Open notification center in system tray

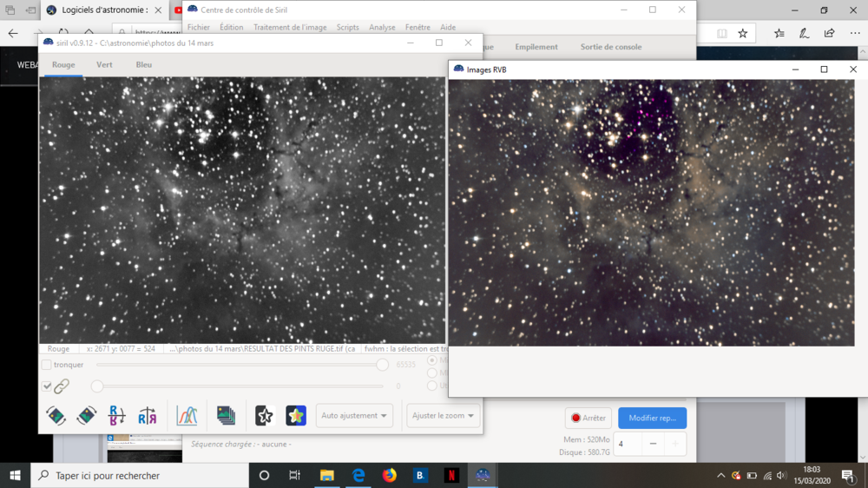click(x=848, y=475)
